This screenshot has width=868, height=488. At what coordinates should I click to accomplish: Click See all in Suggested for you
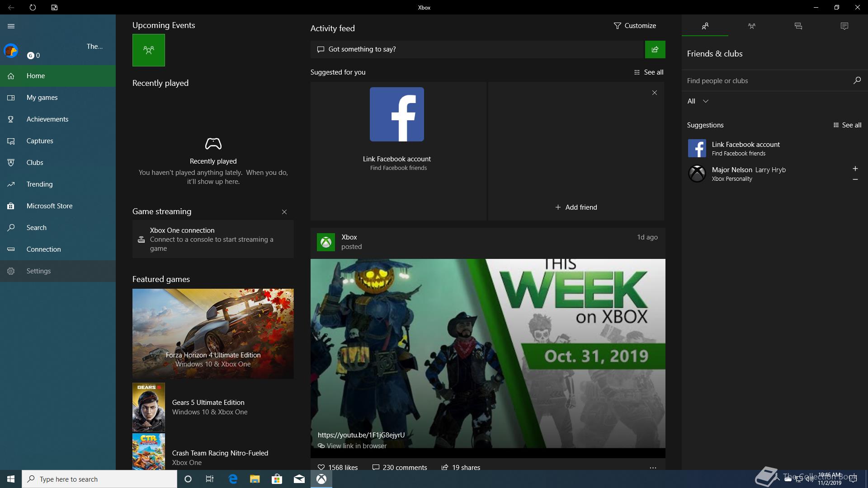pyautogui.click(x=649, y=72)
